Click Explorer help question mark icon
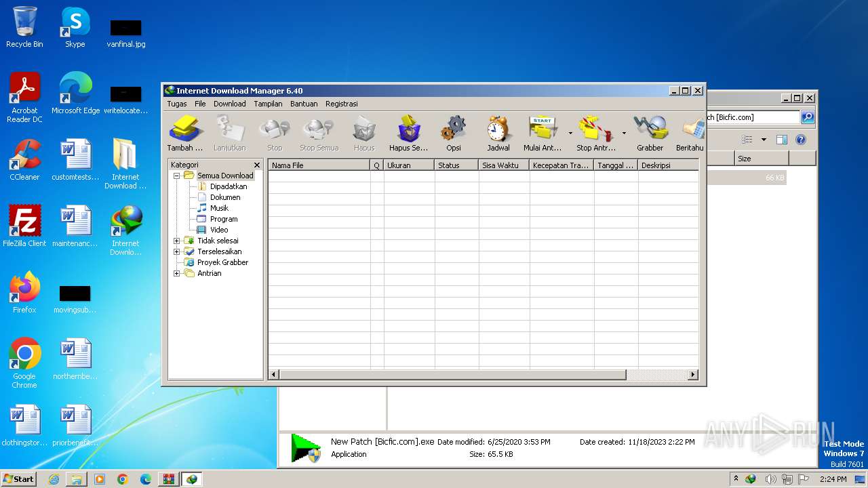 coord(801,140)
